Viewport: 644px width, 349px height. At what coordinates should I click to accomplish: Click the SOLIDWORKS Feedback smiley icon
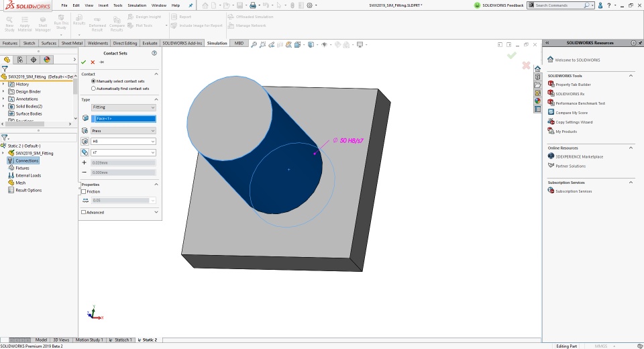click(x=477, y=5)
